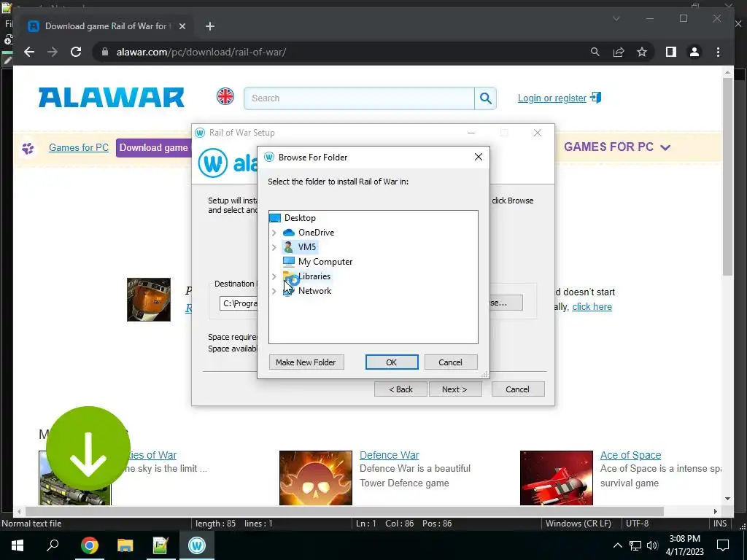Bookmark this page with the star
747x560 pixels.
[642, 52]
